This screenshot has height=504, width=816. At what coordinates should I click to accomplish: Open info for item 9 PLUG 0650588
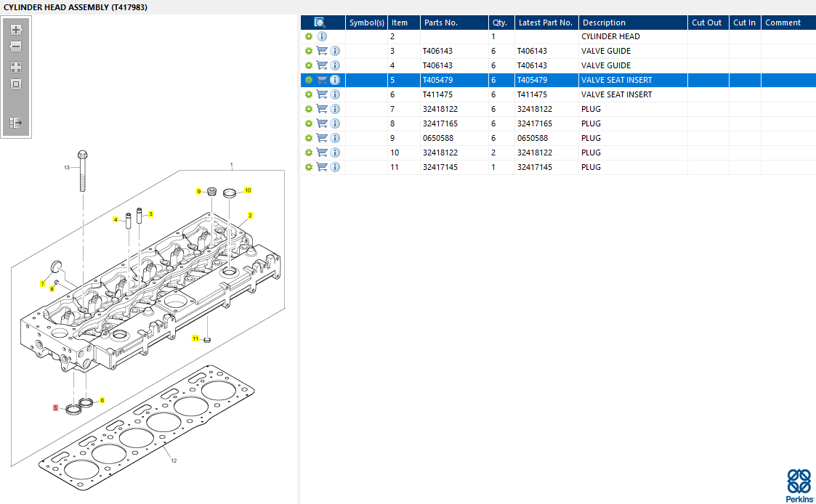pyautogui.click(x=335, y=139)
